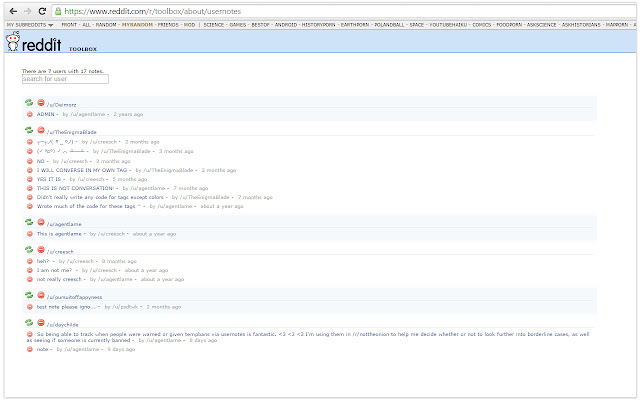Delete the 'heh?' note
Viewport: 640px width, 400px height.
pyautogui.click(x=29, y=261)
